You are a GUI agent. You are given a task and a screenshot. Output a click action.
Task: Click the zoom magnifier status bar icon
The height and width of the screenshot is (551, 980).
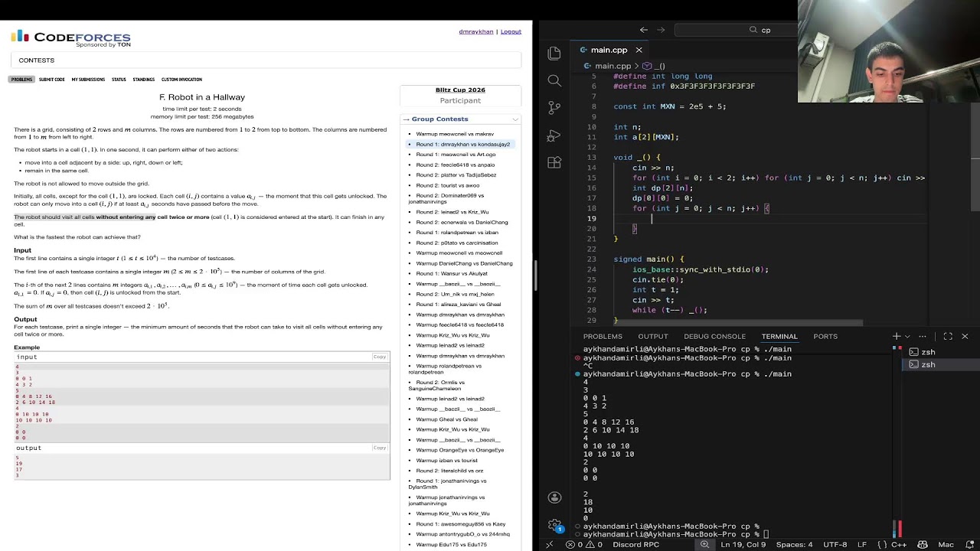point(705,545)
